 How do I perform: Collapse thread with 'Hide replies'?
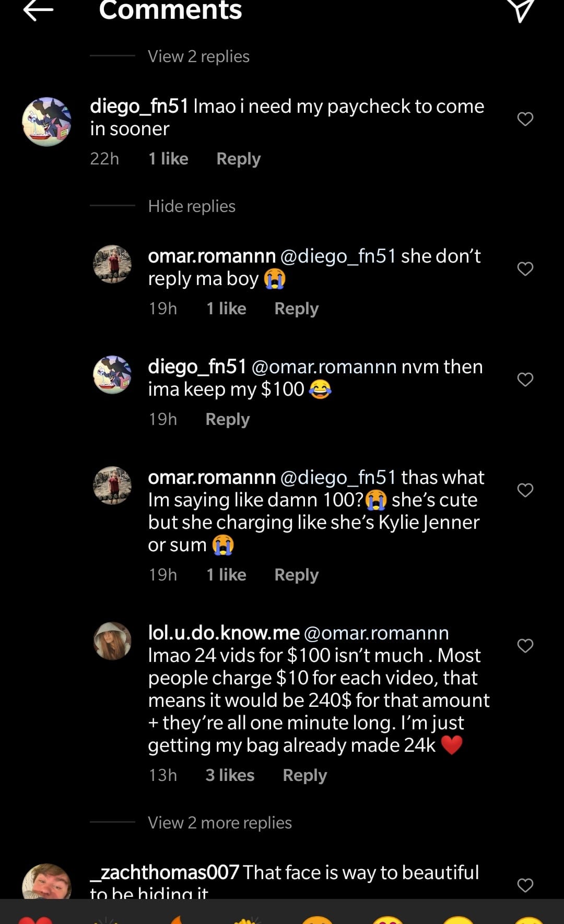coord(192,206)
